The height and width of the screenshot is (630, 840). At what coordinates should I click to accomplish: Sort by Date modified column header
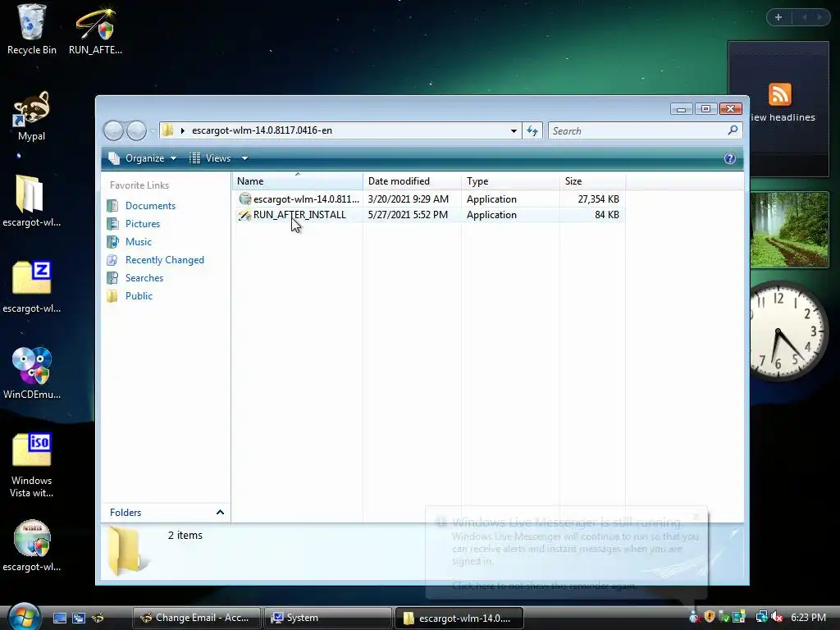[412, 181]
